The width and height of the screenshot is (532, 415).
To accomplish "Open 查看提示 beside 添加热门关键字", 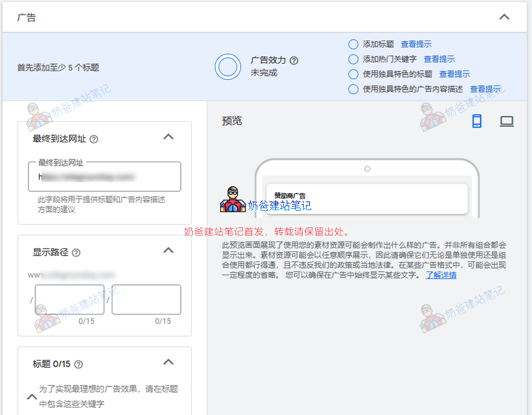I will click(x=440, y=59).
